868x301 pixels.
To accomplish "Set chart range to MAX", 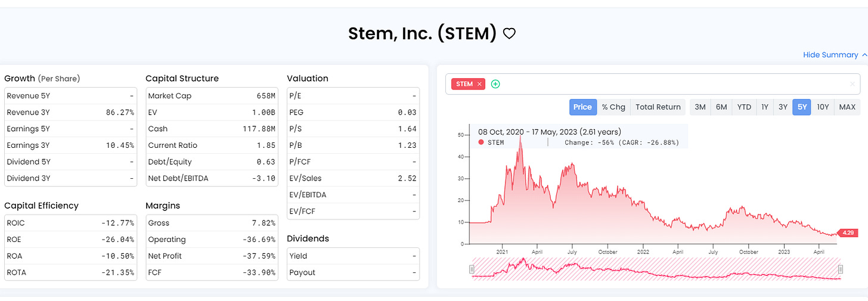I will point(847,107).
